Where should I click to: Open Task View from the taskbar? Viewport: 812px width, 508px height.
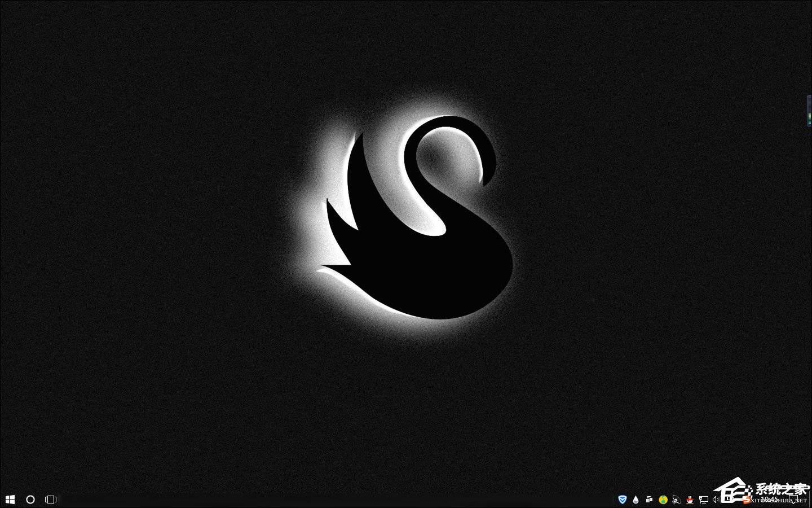51,500
